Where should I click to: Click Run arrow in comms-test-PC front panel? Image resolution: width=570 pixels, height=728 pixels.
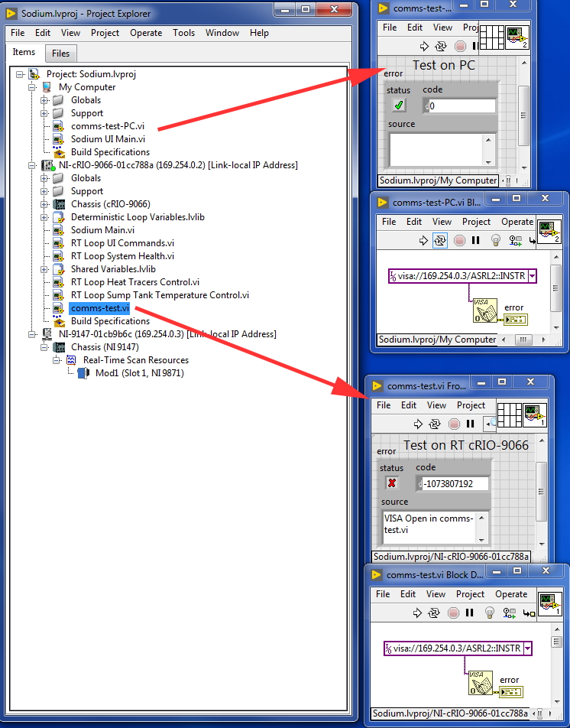tap(424, 46)
